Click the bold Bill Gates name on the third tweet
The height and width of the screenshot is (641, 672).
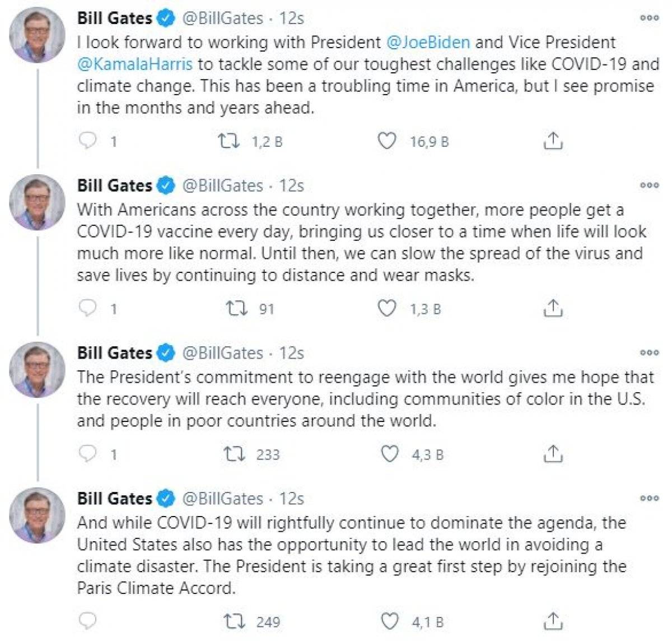114,353
